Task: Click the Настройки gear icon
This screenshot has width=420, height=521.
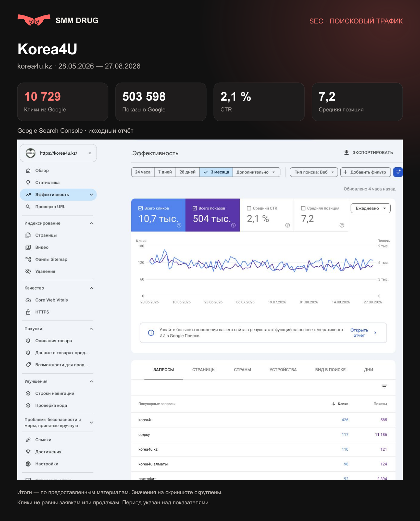Action: point(28,464)
